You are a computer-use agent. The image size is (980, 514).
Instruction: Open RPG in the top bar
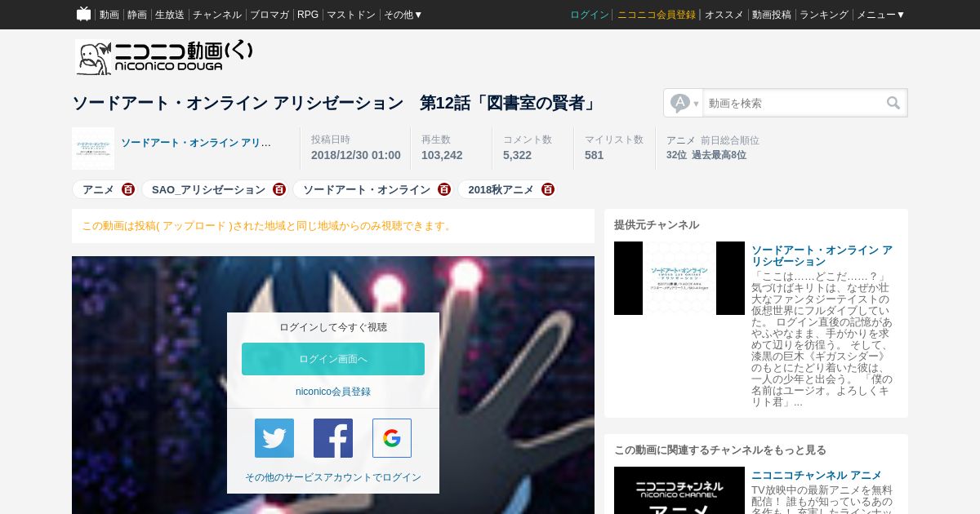(x=308, y=15)
